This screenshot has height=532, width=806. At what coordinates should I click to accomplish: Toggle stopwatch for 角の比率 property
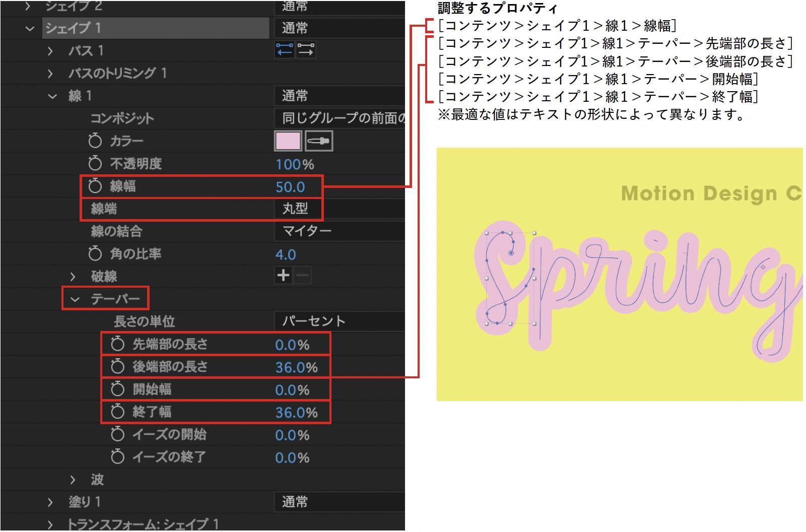(95, 253)
